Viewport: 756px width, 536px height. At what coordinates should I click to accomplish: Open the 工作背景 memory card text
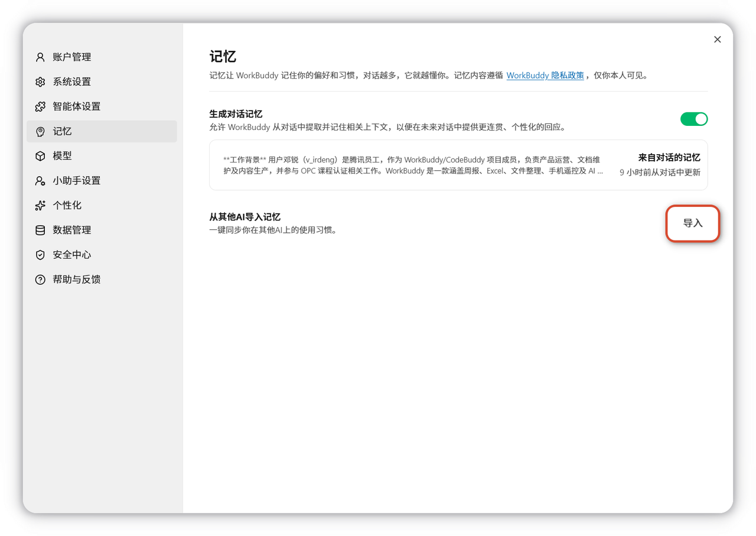pyautogui.click(x=413, y=165)
